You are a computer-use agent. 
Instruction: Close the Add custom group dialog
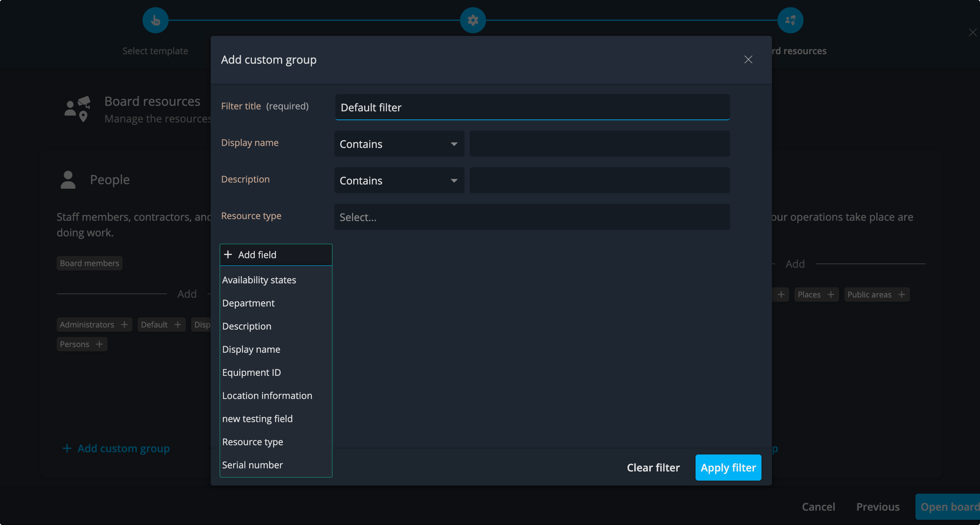pyautogui.click(x=748, y=60)
